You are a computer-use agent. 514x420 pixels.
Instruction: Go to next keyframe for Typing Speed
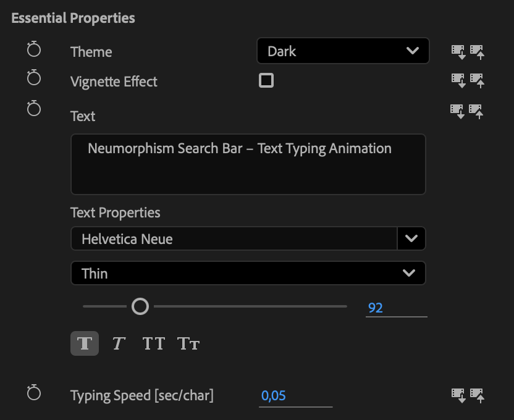[477, 395]
